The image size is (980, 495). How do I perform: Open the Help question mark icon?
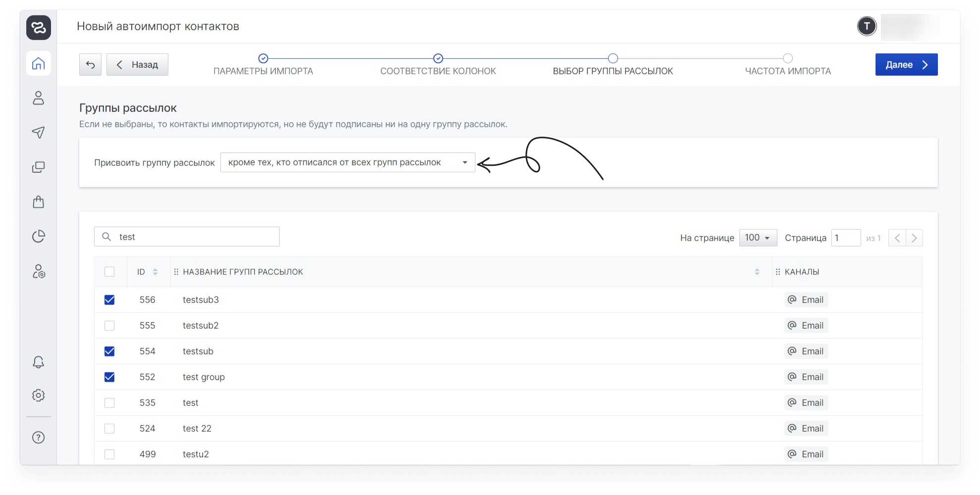pos(39,438)
